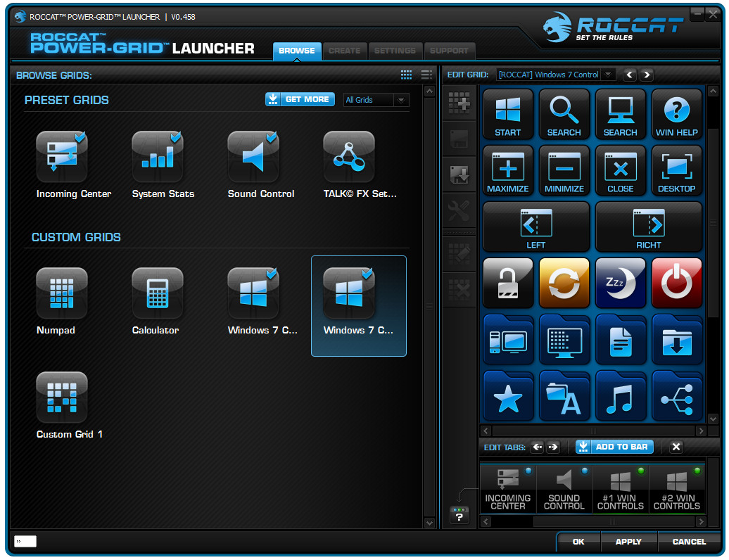
Task: Select the #1 WIN CONTROLS bar tab
Action: tap(620, 490)
